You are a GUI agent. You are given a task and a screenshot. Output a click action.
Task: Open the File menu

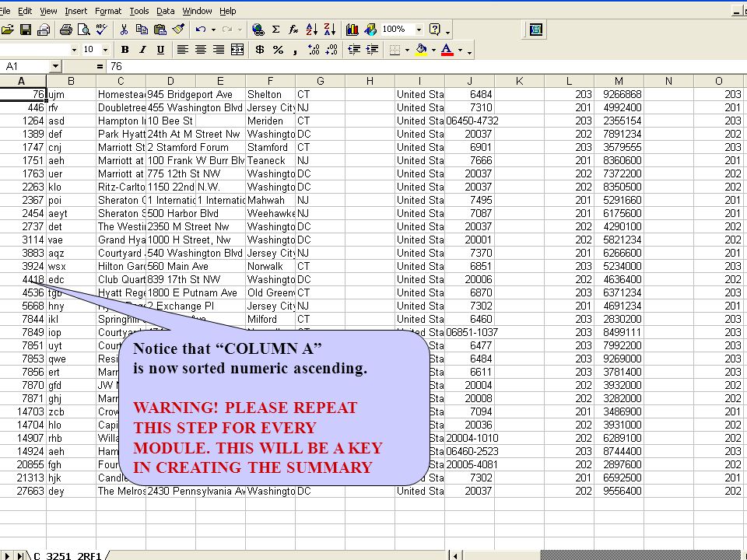tap(5, 11)
